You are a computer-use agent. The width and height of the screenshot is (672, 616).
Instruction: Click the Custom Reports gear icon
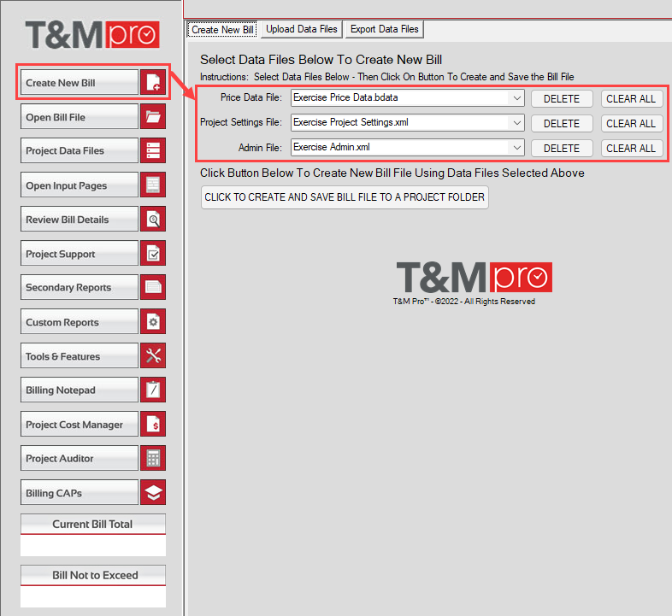point(153,322)
